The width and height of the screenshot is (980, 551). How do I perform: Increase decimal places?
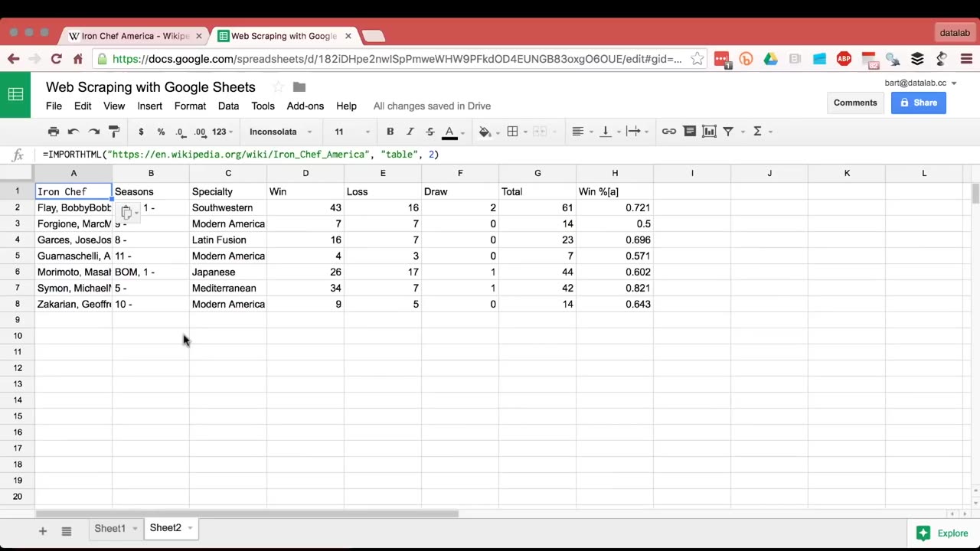click(x=200, y=132)
